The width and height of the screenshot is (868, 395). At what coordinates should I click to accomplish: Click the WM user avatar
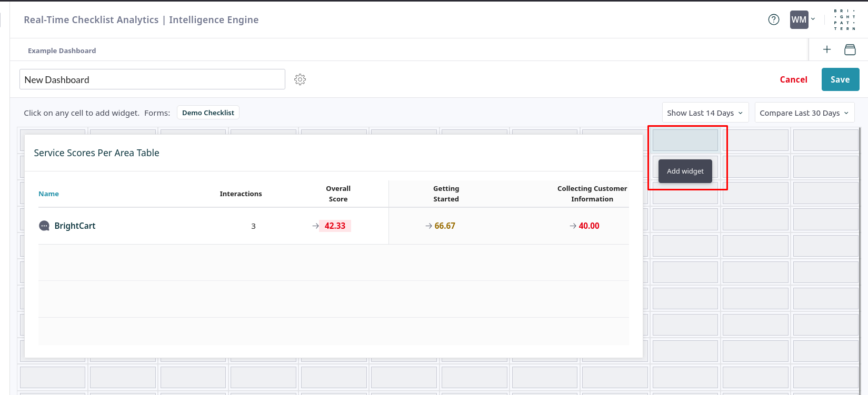(x=799, y=20)
